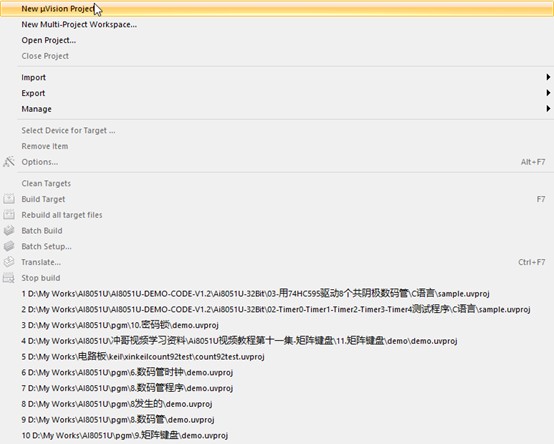
Task: Open recent project 2 Timer0-Timer1 sample.uvproj
Action: point(277,309)
